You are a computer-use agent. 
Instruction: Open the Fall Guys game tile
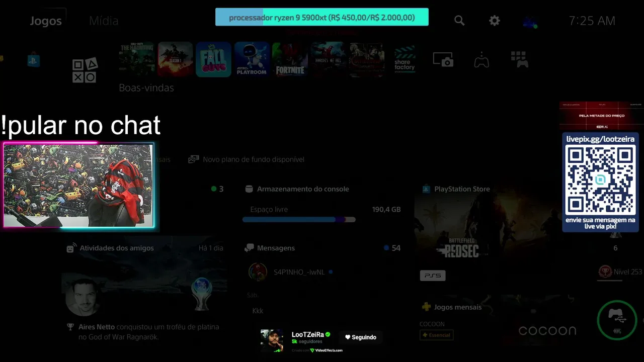(213, 59)
